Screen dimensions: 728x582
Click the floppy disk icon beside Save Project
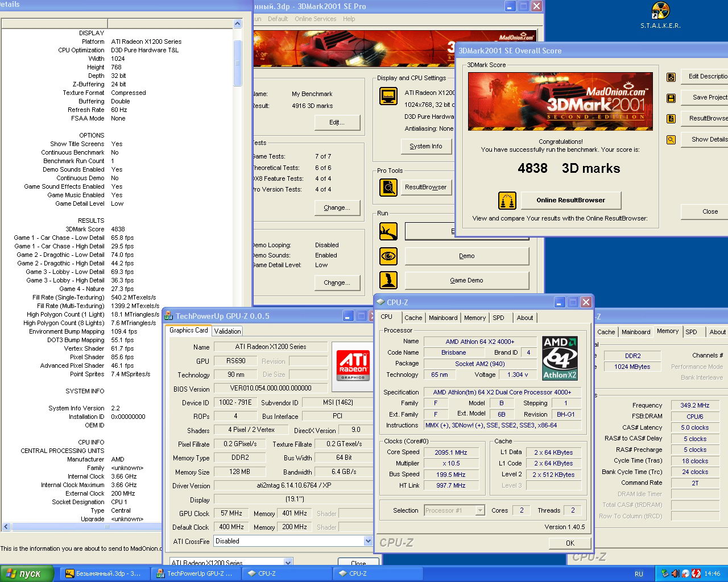point(671,98)
